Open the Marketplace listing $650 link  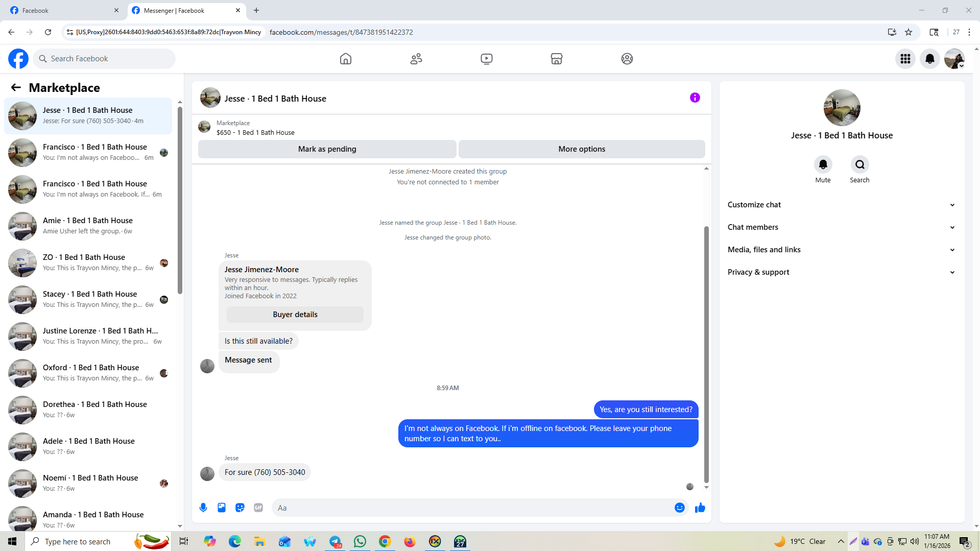pyautogui.click(x=255, y=132)
